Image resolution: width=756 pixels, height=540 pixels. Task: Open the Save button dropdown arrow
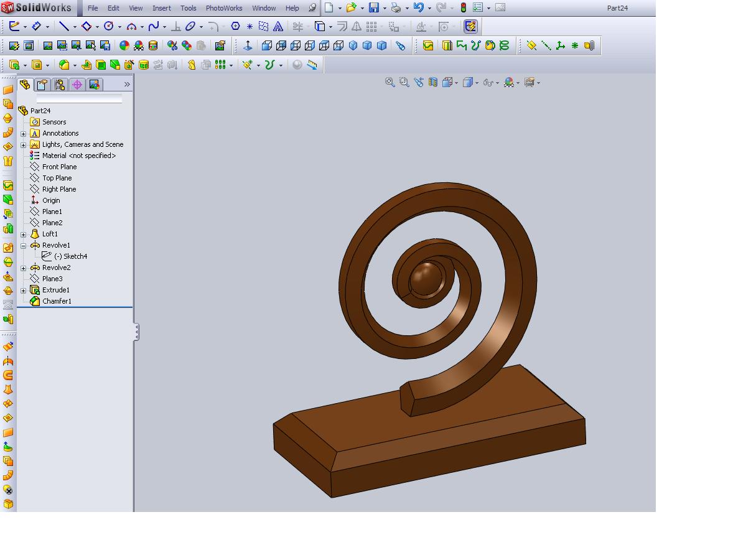pyautogui.click(x=385, y=8)
